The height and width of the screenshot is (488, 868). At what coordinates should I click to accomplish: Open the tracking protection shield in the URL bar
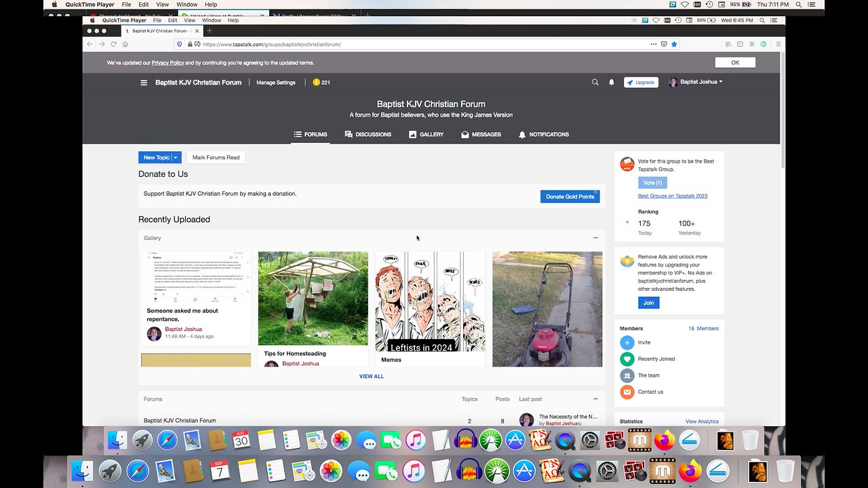click(180, 44)
